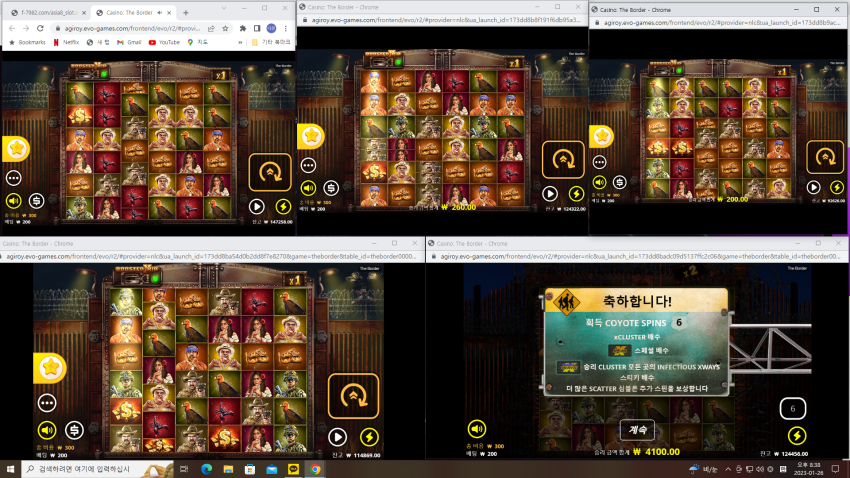850x478 pixels.
Task: Mute sound in bottom-left game window
Action: coord(47,430)
